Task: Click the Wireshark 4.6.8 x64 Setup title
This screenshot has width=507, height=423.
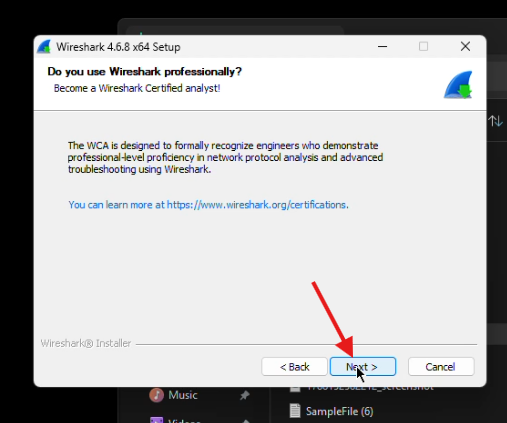Action: (x=118, y=47)
